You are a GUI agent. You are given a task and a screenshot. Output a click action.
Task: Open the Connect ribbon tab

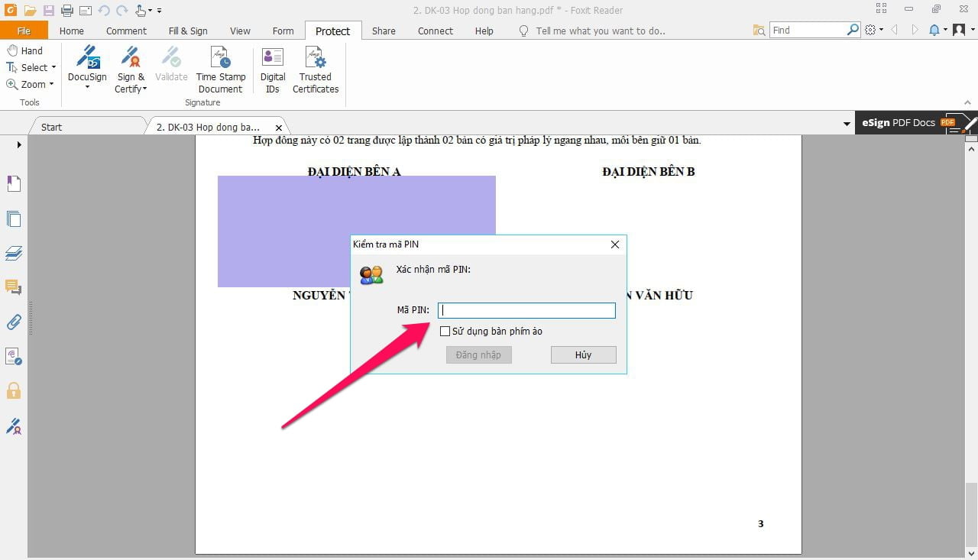[x=435, y=31]
